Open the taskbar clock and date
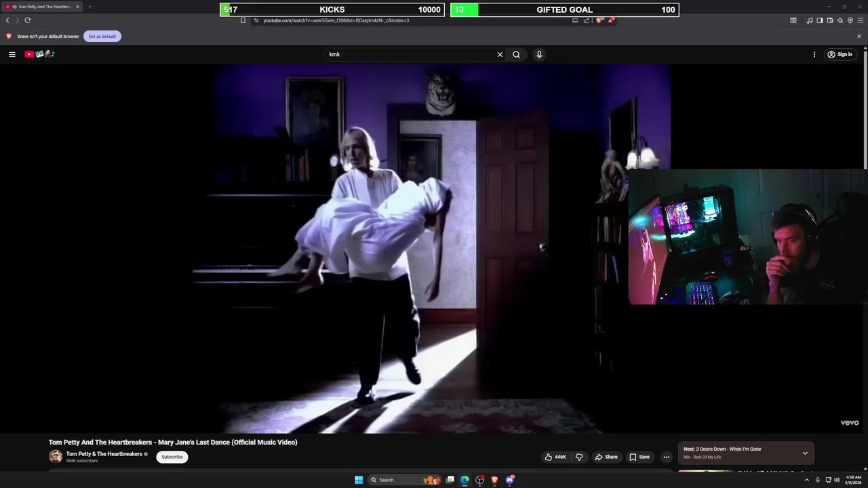868x488 pixels. [x=853, y=480]
